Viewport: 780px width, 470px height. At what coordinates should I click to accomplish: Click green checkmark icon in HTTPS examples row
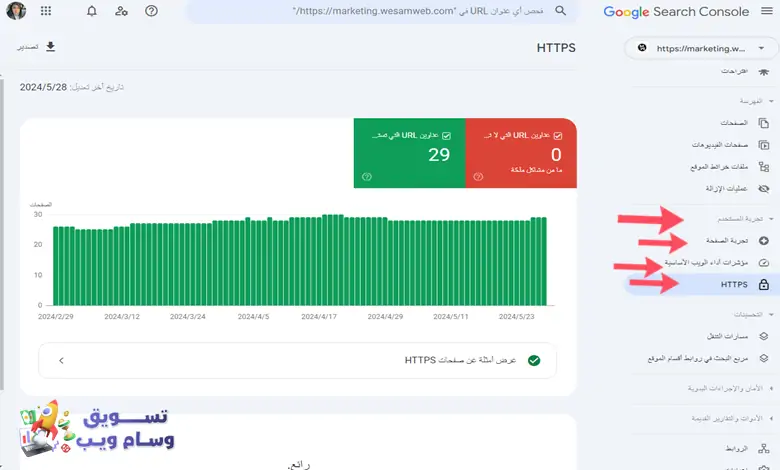tap(534, 361)
